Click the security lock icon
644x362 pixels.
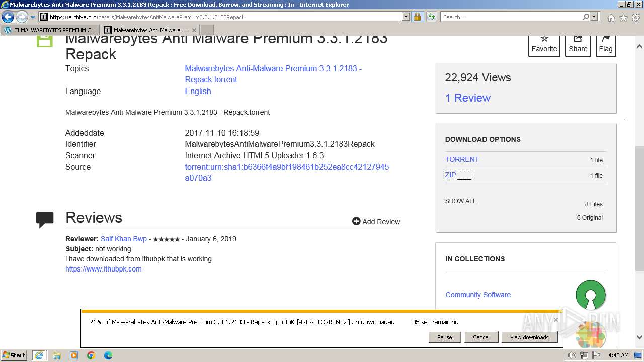coord(417,17)
